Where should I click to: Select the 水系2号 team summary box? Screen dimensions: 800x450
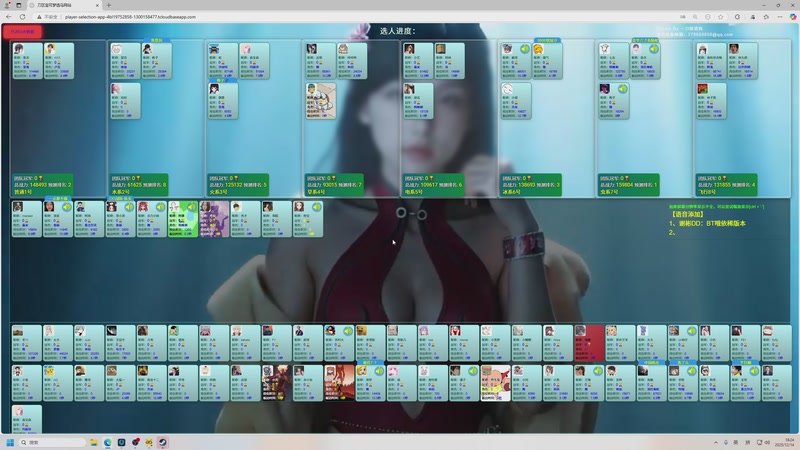pyautogui.click(x=140, y=185)
